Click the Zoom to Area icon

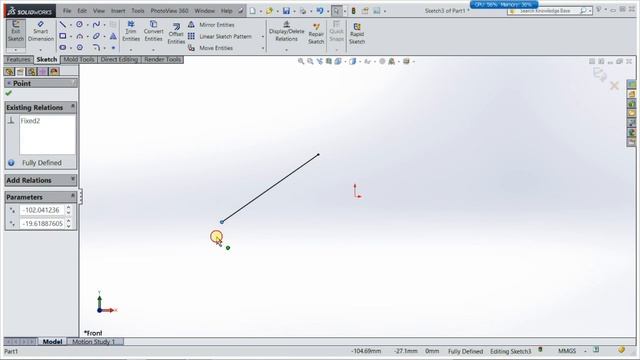pos(310,61)
